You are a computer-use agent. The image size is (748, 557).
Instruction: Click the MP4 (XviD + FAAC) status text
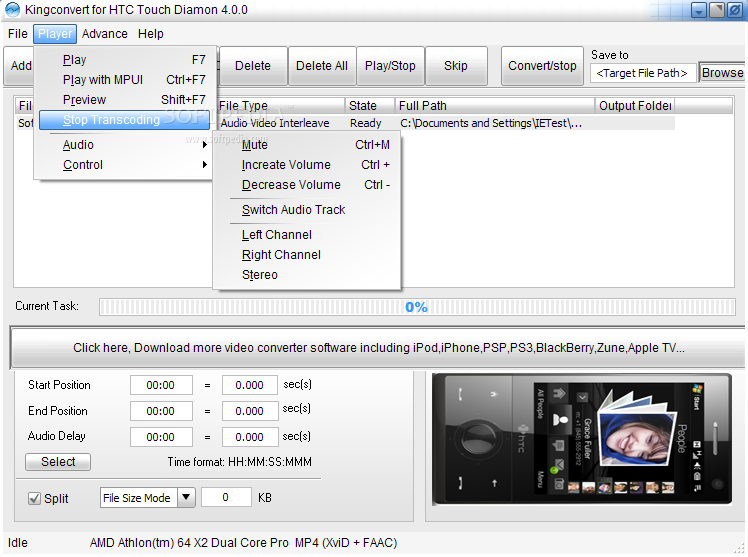pos(346,543)
